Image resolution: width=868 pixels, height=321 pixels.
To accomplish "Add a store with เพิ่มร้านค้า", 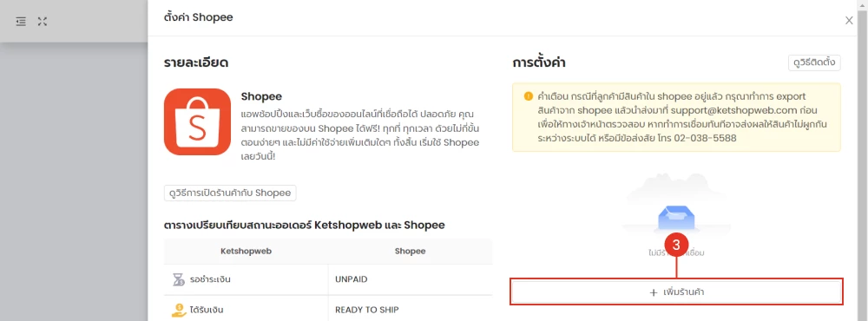I will click(676, 292).
